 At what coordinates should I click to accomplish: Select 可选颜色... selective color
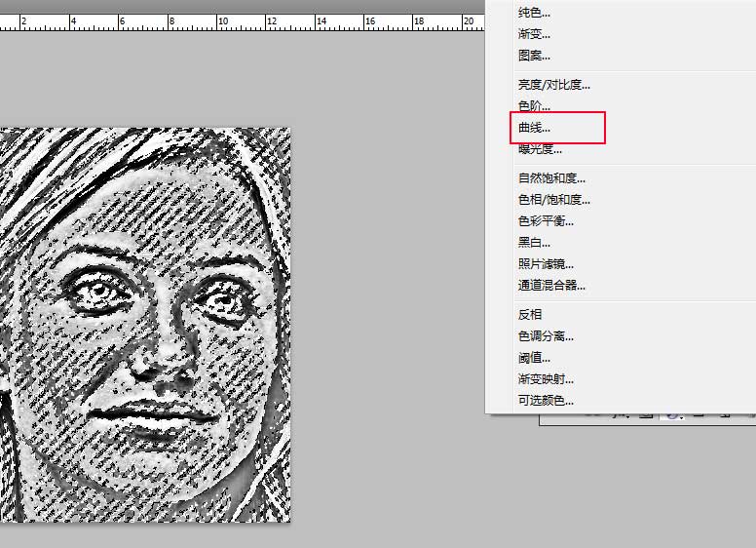[x=546, y=401]
